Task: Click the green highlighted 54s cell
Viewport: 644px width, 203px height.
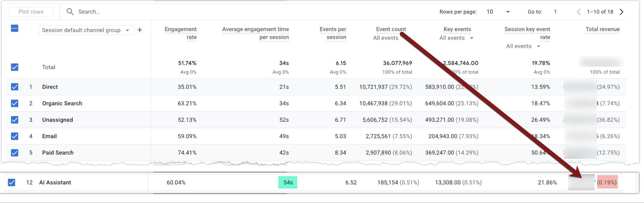Action: (x=288, y=183)
